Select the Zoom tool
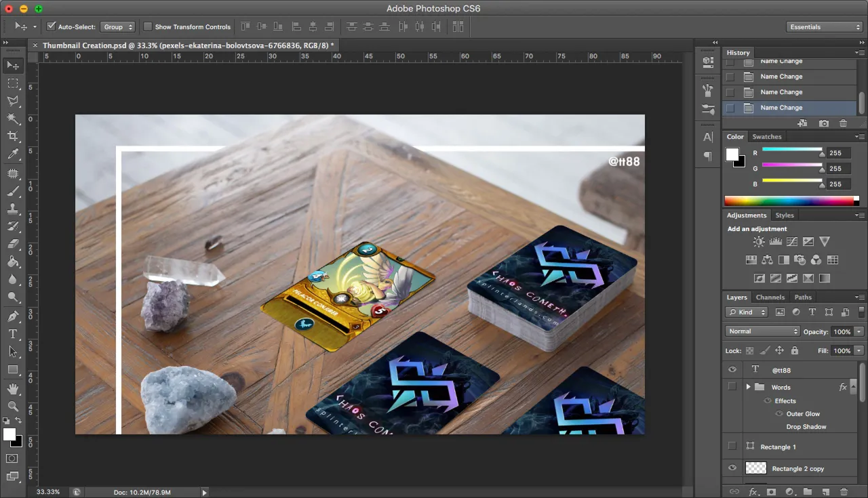 13,406
